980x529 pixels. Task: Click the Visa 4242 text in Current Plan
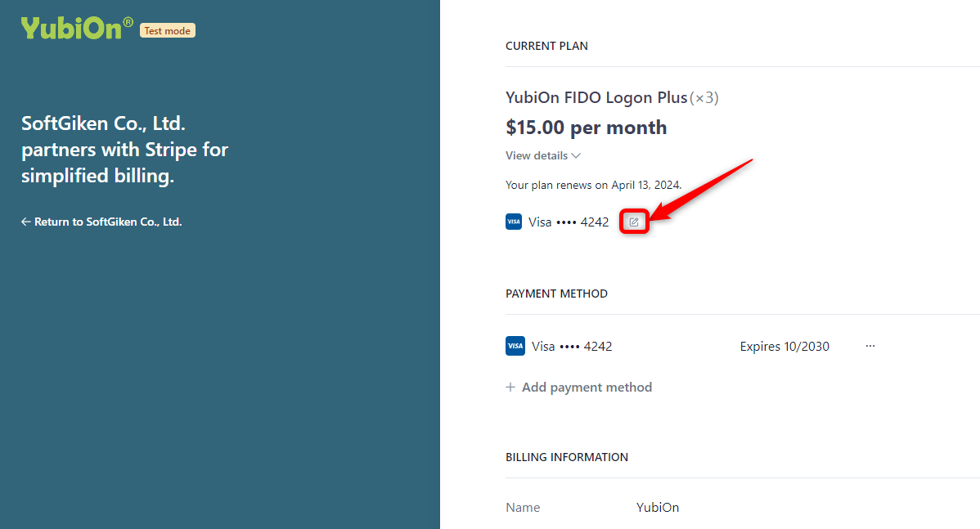(x=569, y=222)
